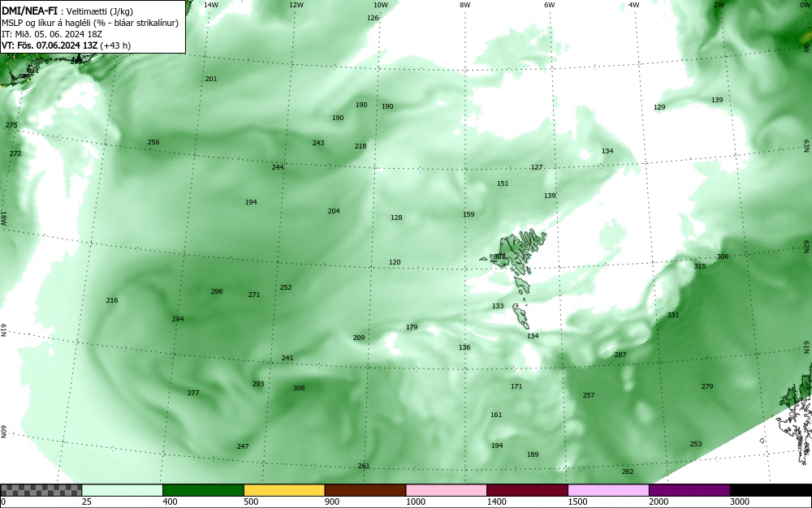812x508 pixels.
Task: Select the yellow 500–900 legend swatch
Action: [x=284, y=490]
